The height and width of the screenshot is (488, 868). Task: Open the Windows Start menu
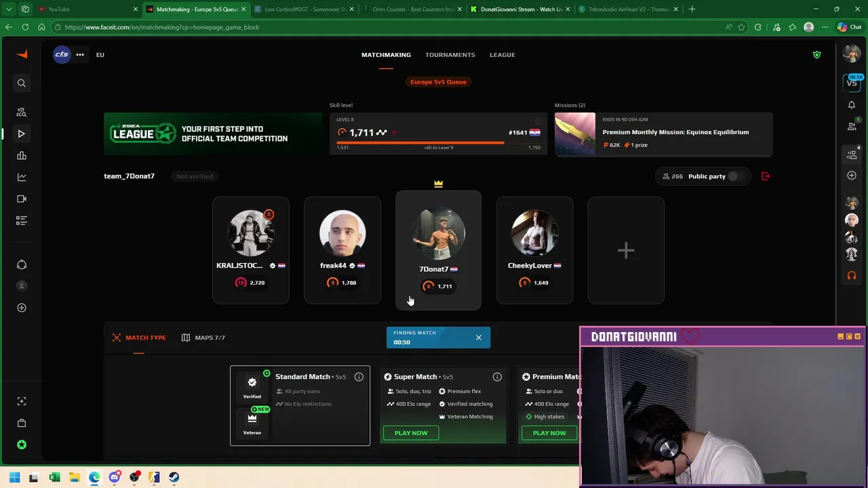click(14, 477)
